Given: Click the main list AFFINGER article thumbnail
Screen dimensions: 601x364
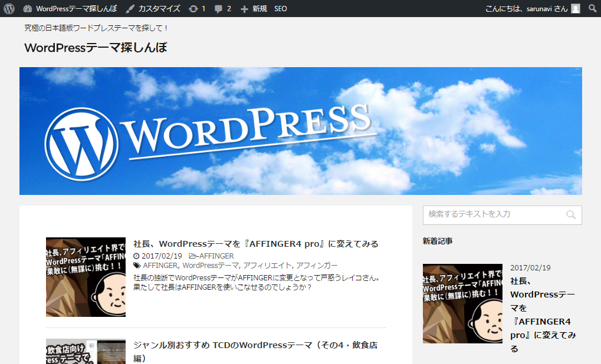Looking at the screenshot, I should coord(86,277).
